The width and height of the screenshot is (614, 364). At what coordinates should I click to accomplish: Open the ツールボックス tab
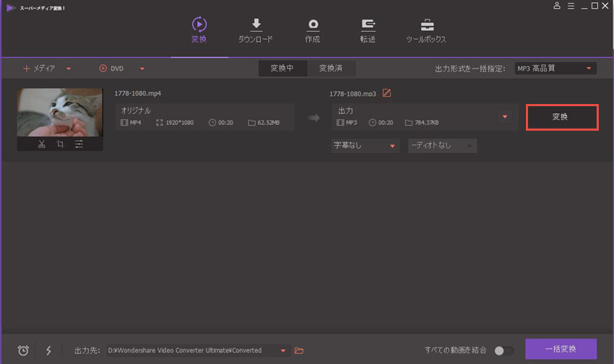426,30
